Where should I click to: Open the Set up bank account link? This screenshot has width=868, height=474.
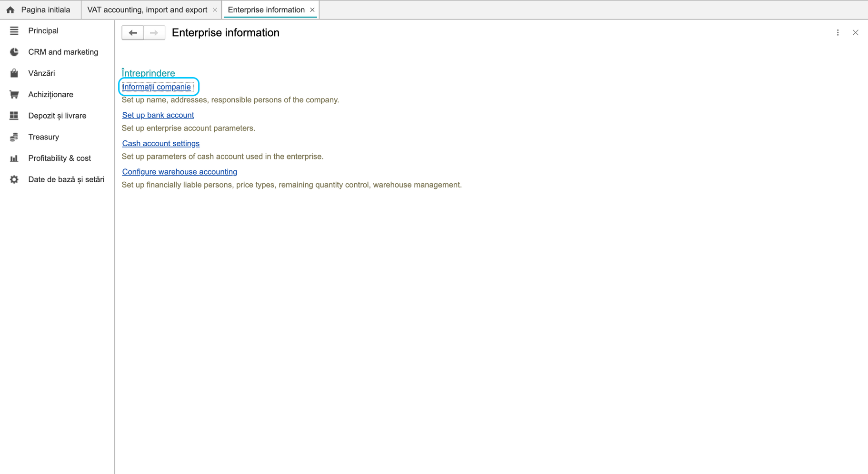(158, 115)
